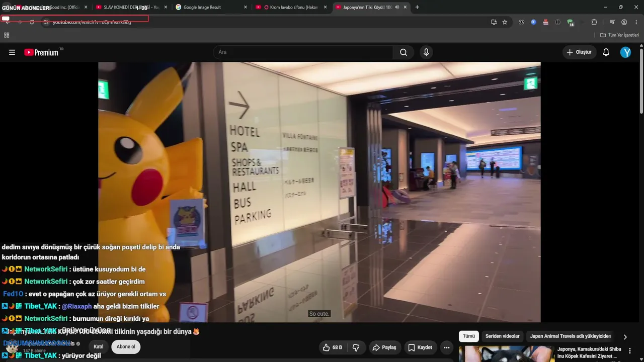The image size is (644, 362).
Task: Click the Oluştur create button
Action: coord(579,52)
